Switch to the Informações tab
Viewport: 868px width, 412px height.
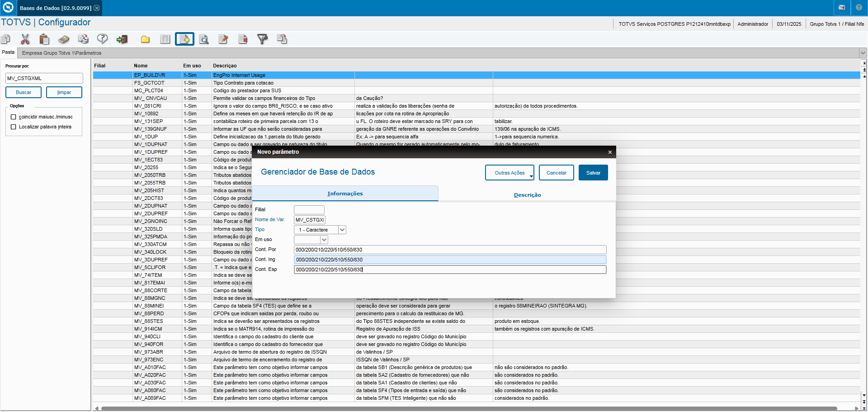(345, 194)
